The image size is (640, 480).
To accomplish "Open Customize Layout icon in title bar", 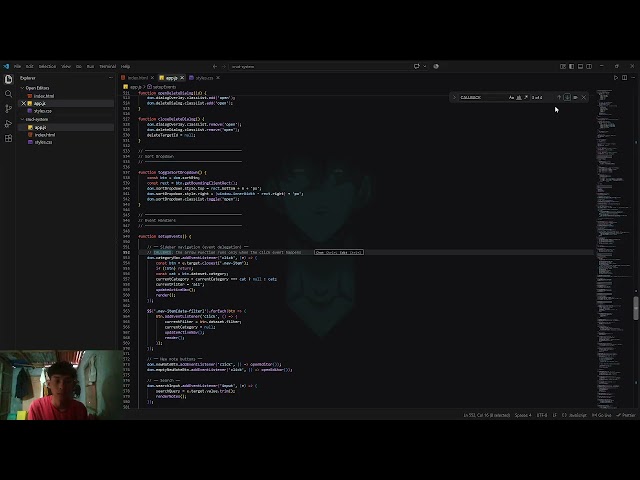I will coord(563,66).
